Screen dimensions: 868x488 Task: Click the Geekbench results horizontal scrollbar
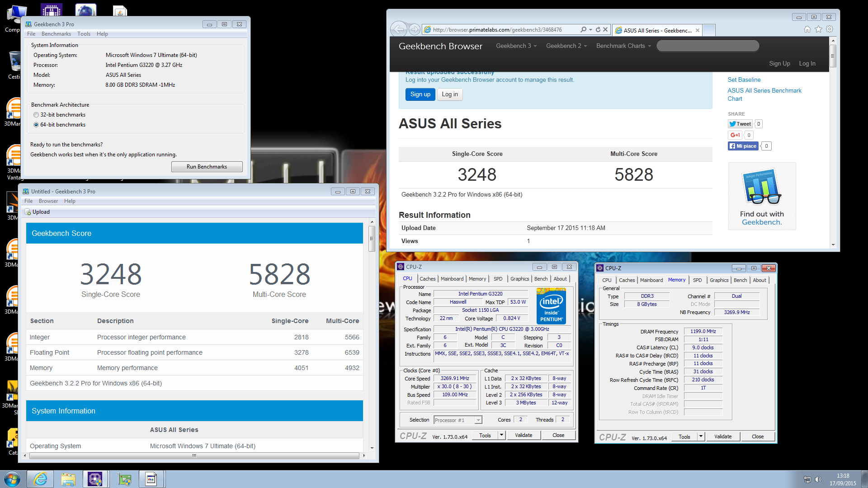194,456
